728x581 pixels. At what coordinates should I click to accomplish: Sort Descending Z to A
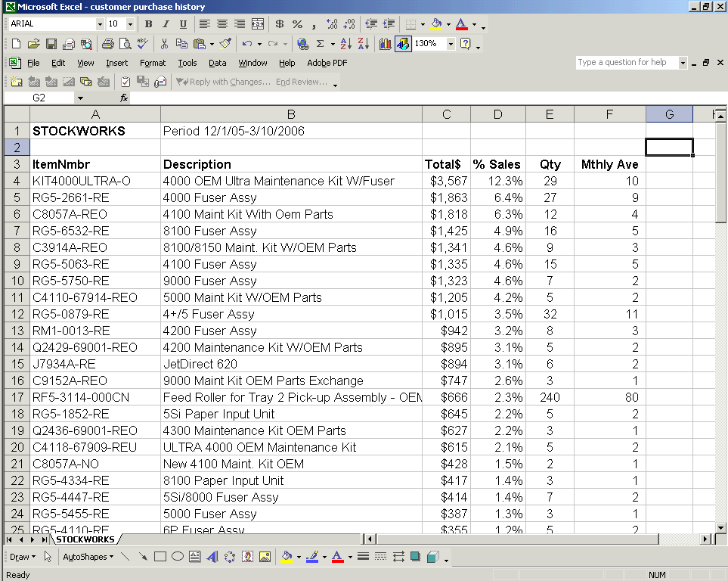(364, 44)
